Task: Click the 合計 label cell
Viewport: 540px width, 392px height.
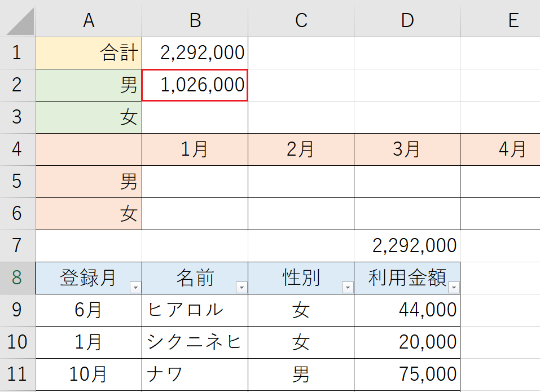Action: 89,53
